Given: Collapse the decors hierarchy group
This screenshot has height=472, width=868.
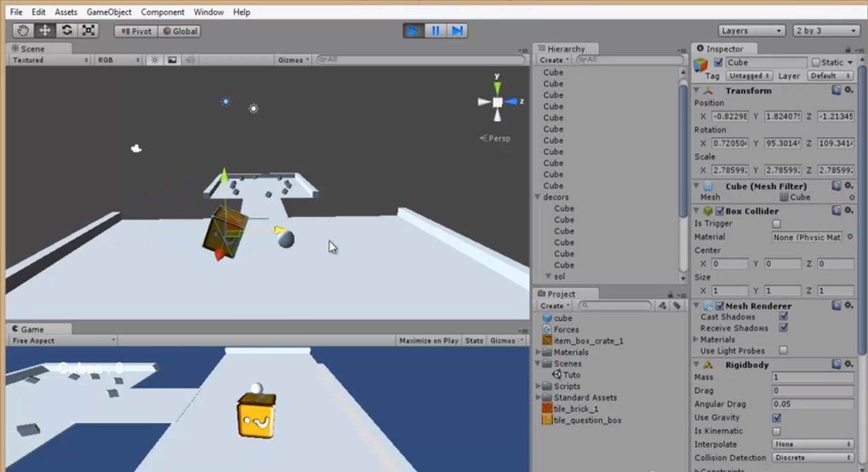Looking at the screenshot, I should [538, 197].
